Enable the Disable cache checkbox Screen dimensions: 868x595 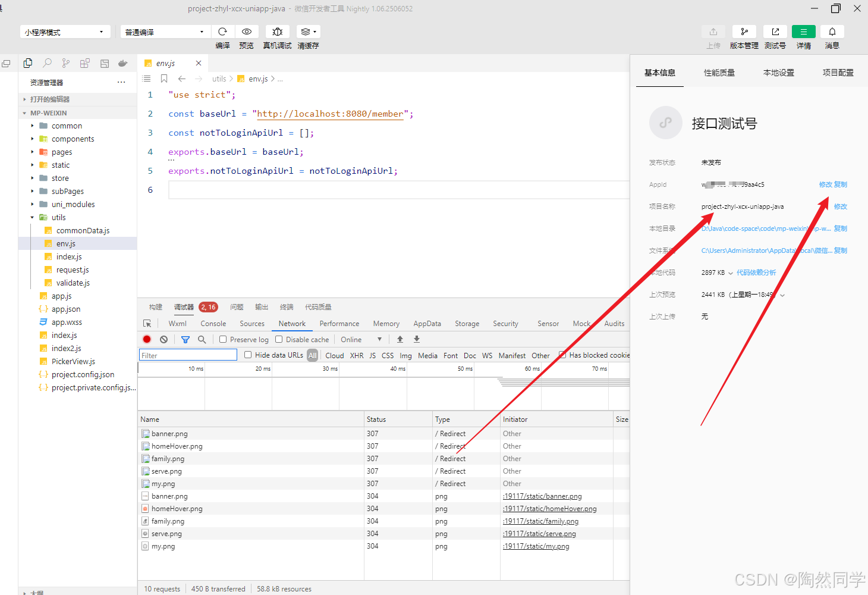(x=277, y=339)
